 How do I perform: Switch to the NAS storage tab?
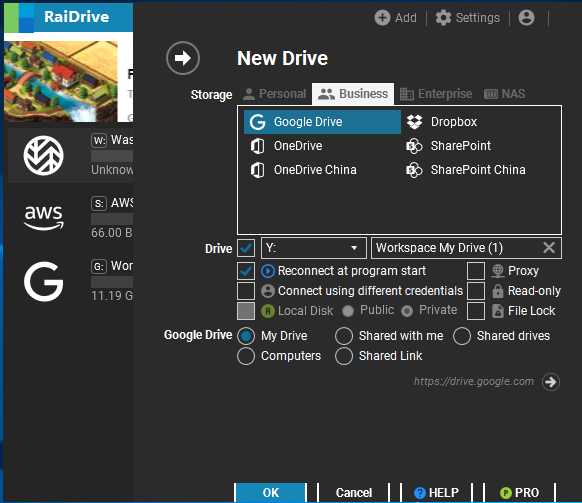(x=504, y=94)
